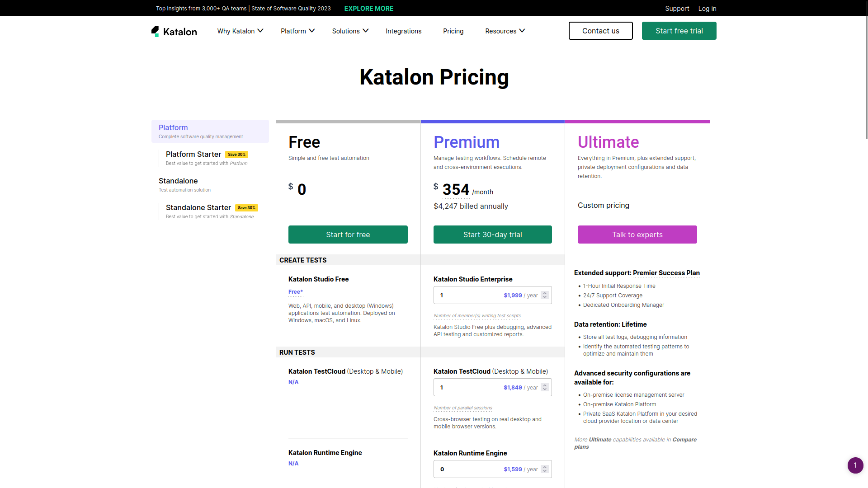Select the Platform Starter plan option
Image resolution: width=868 pixels, height=488 pixels.
pyautogui.click(x=193, y=154)
